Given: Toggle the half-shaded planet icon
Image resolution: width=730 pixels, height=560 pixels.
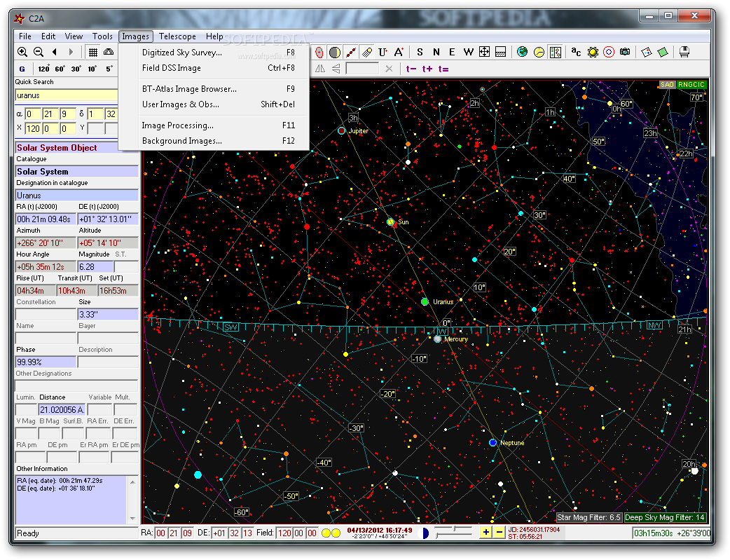Looking at the screenshot, I should pos(334,52).
